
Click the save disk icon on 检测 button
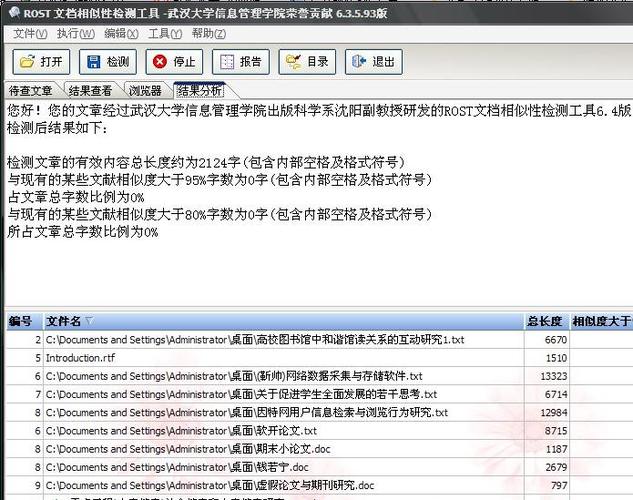pos(94,62)
